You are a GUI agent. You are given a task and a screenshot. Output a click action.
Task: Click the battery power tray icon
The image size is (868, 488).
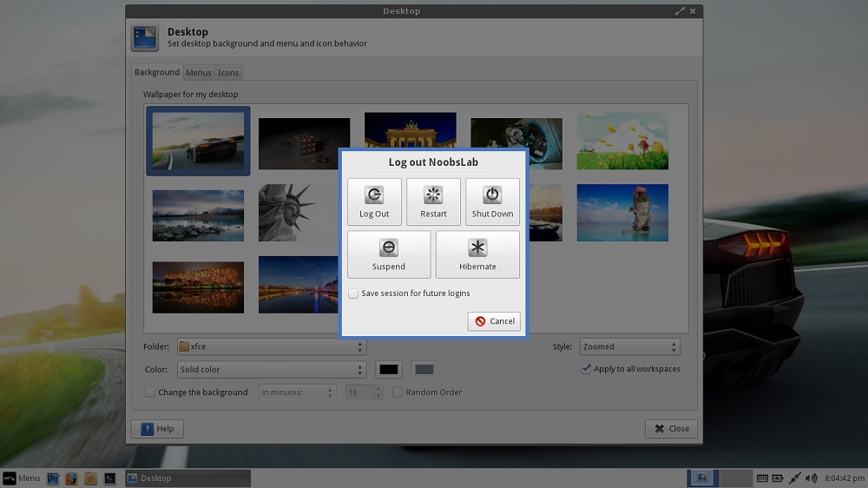(x=778, y=478)
